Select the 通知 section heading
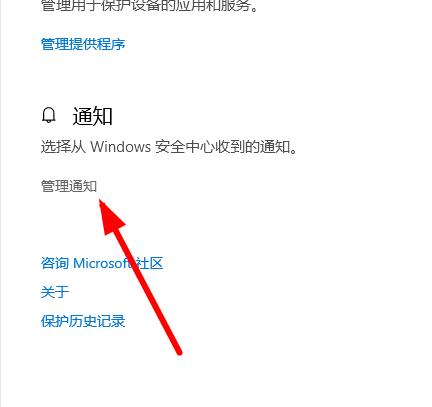Image resolution: width=432 pixels, height=407 pixels. pos(93,116)
